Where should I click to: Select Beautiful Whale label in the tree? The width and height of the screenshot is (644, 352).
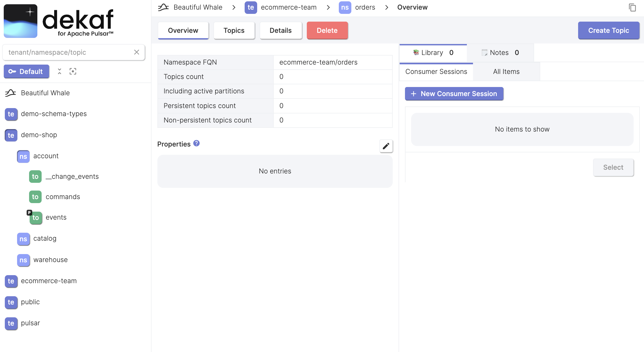[45, 93]
